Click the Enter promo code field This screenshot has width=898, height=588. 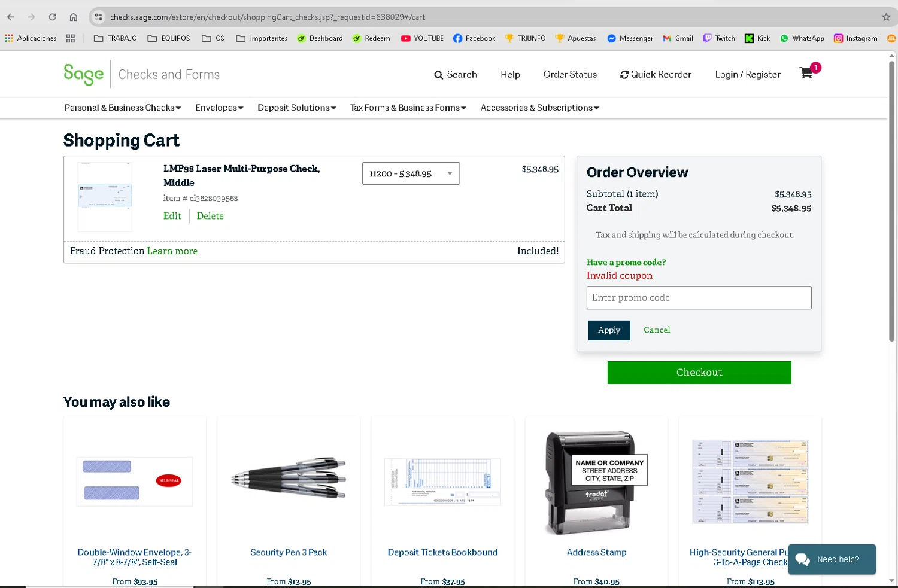(699, 298)
